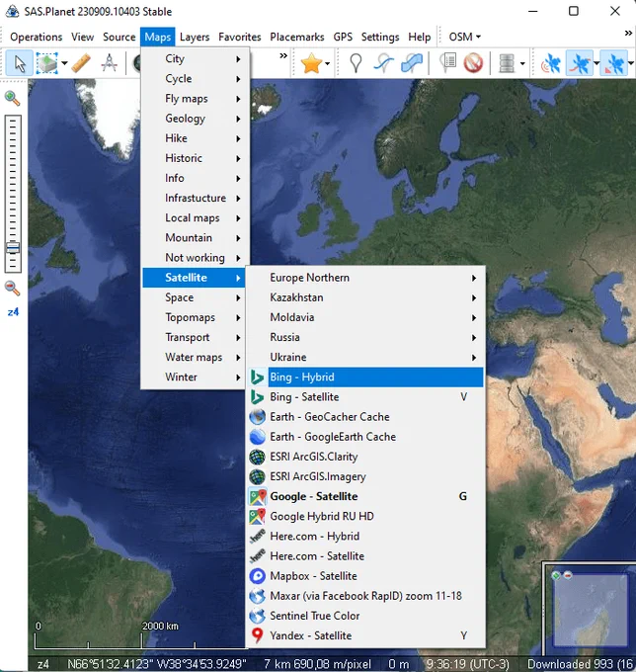Open the GPS menu
This screenshot has height=672, width=636.
(343, 37)
